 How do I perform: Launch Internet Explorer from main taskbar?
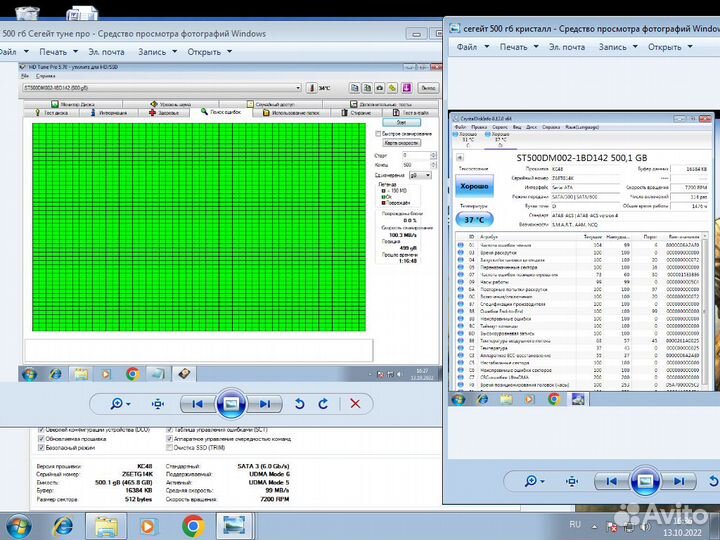63,526
